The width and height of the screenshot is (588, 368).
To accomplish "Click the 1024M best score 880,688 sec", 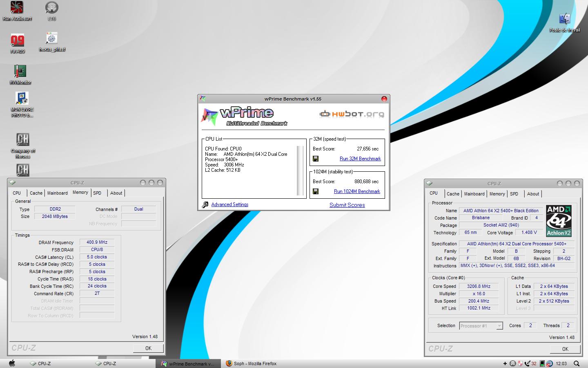I will click(x=366, y=182).
